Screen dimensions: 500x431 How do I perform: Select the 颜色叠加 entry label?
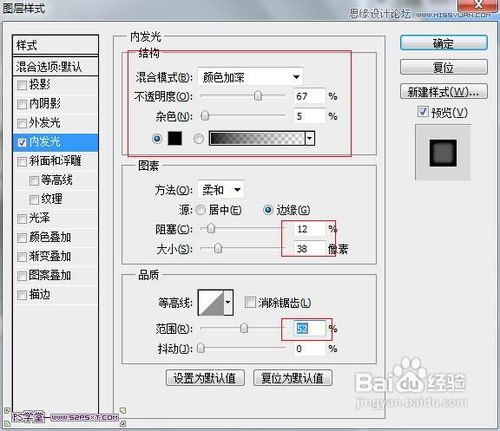50,237
